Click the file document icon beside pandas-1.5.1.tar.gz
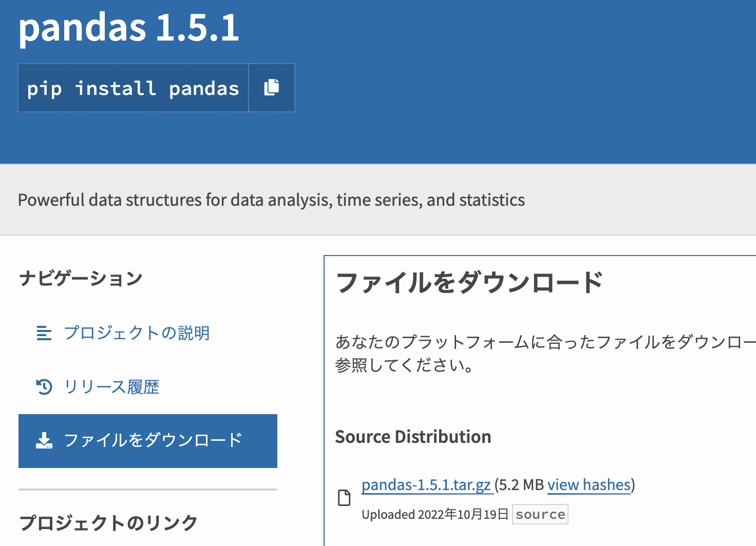756x546 pixels. click(x=344, y=497)
